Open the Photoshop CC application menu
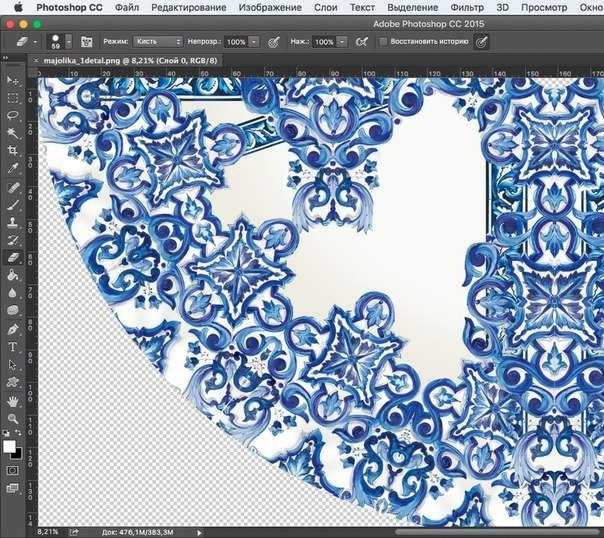Screen dimensions: 604x538 69,7
